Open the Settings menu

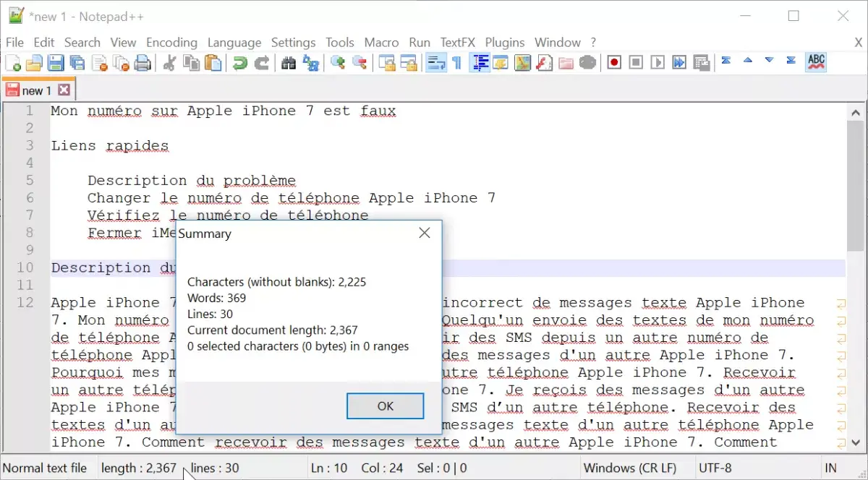(293, 43)
